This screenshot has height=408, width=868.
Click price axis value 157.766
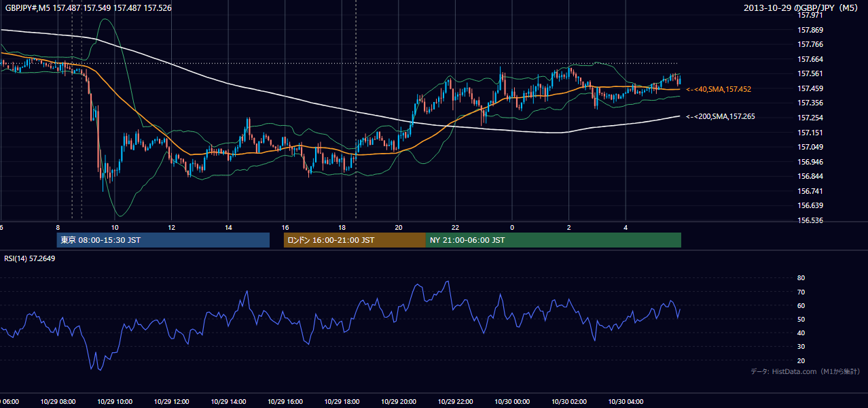point(810,44)
